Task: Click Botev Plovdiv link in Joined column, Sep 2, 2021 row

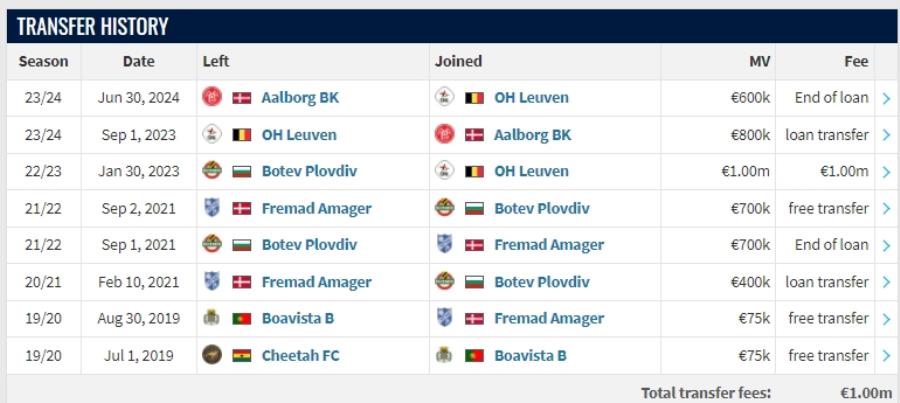Action: point(542,208)
